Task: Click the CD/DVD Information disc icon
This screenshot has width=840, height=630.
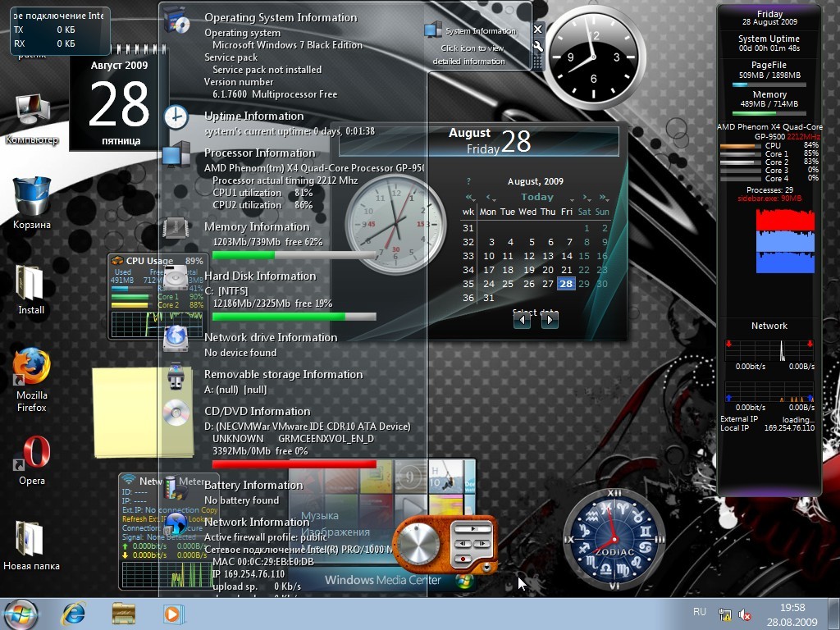Action: click(x=176, y=413)
